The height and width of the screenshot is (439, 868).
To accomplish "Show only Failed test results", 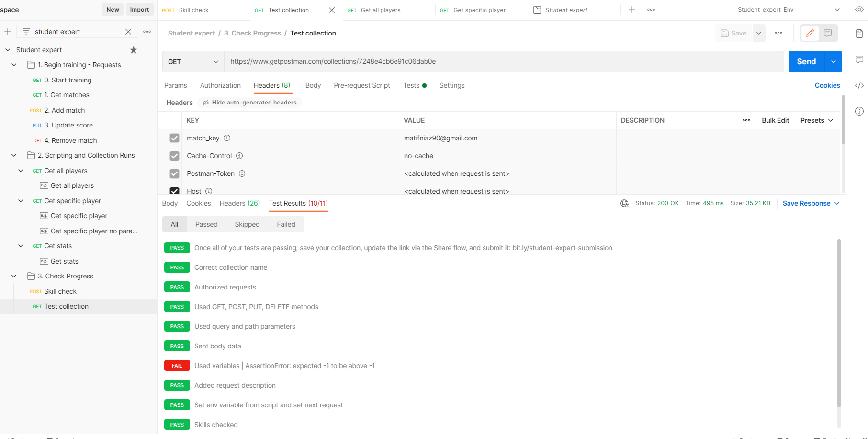I will click(x=286, y=224).
